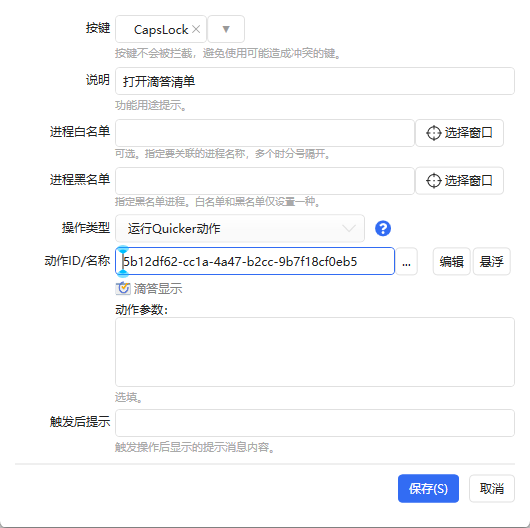This screenshot has width=530, height=528.
Task: Click the 滴答显示 action name label
Action: [x=158, y=289]
